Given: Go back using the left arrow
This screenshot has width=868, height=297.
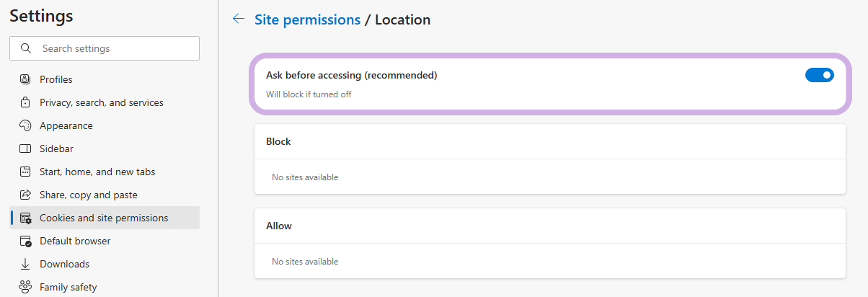Looking at the screenshot, I should [x=239, y=19].
